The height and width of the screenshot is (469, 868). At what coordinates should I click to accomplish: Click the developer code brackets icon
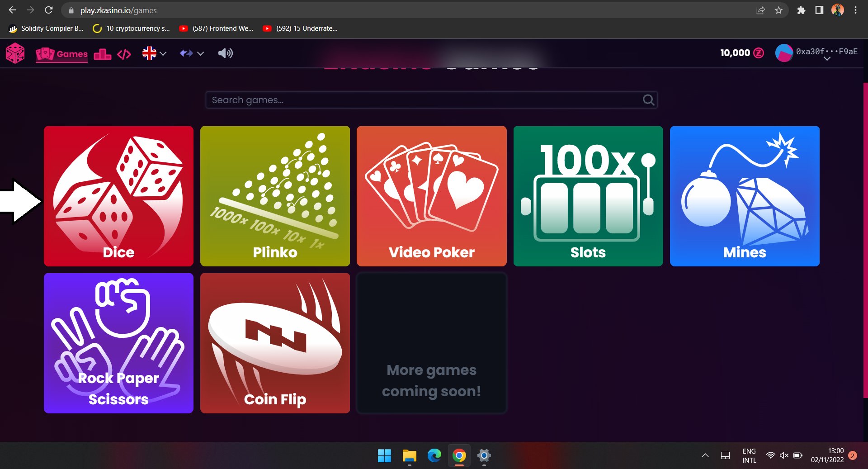(124, 54)
